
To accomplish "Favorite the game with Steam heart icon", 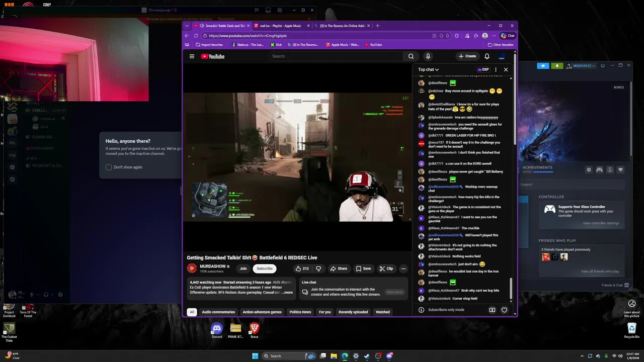I will click(620, 170).
